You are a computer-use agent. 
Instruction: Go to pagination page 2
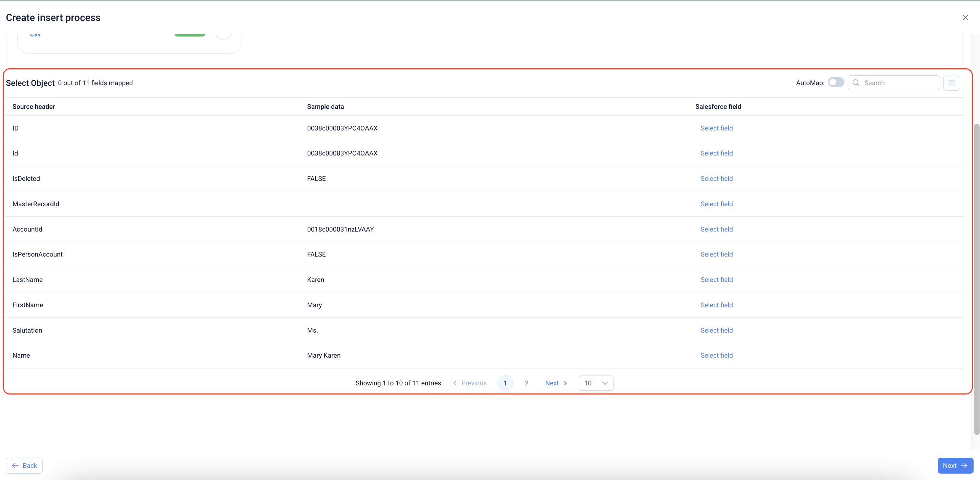pos(526,383)
